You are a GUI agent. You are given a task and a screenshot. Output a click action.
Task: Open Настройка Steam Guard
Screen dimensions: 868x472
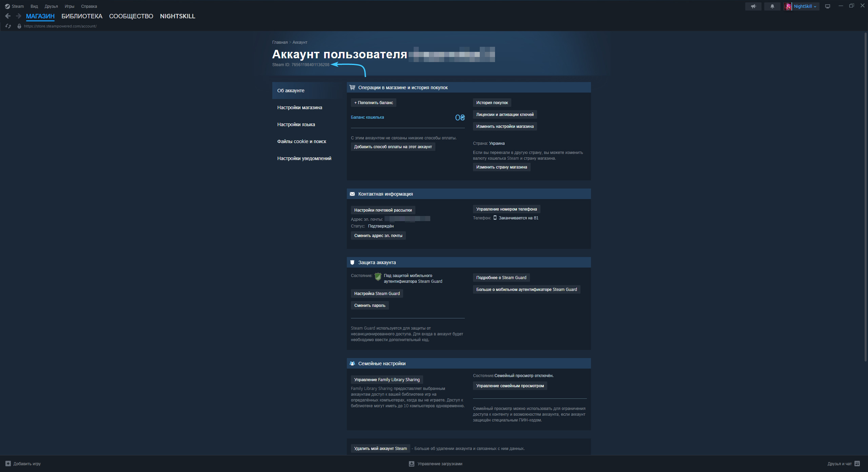point(377,294)
